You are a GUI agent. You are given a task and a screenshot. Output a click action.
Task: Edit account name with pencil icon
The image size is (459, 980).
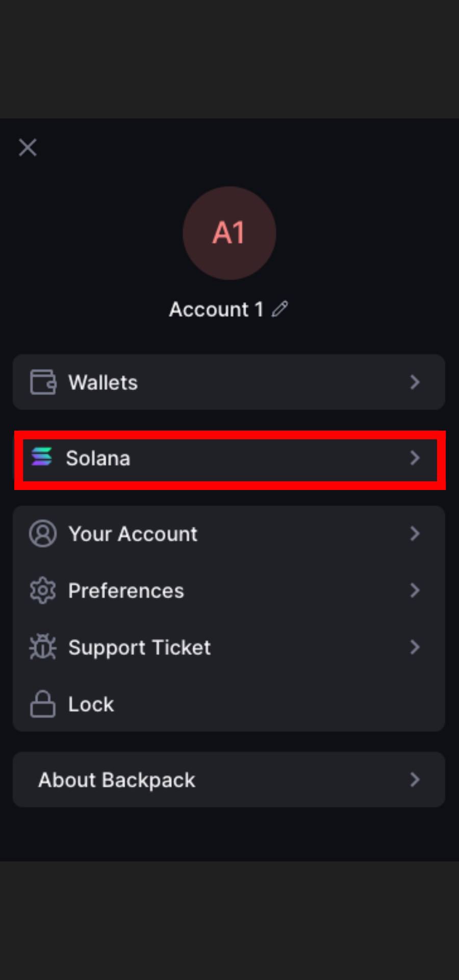(x=279, y=309)
